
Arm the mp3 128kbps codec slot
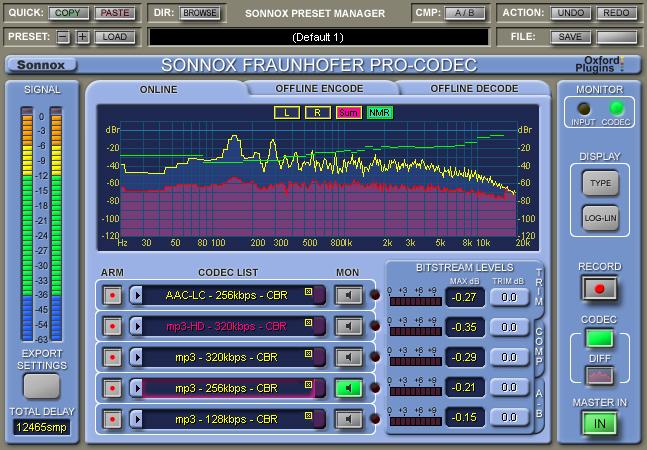[112, 419]
